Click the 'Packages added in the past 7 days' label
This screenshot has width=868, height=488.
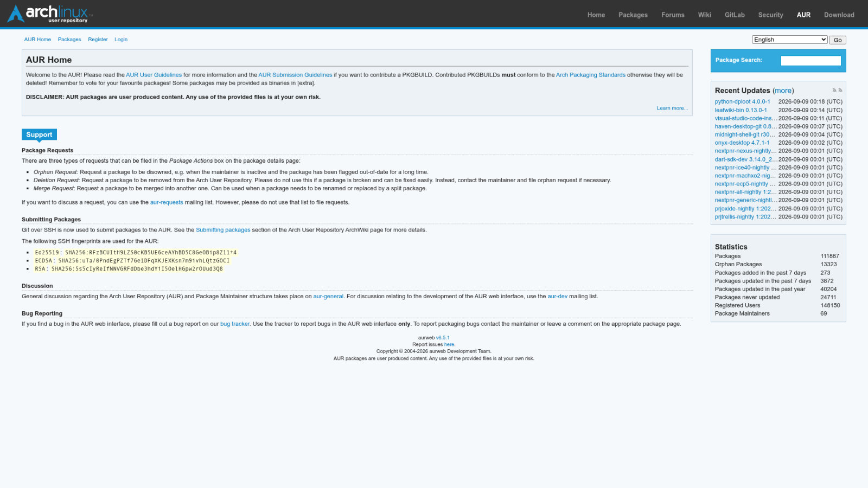[760, 273]
